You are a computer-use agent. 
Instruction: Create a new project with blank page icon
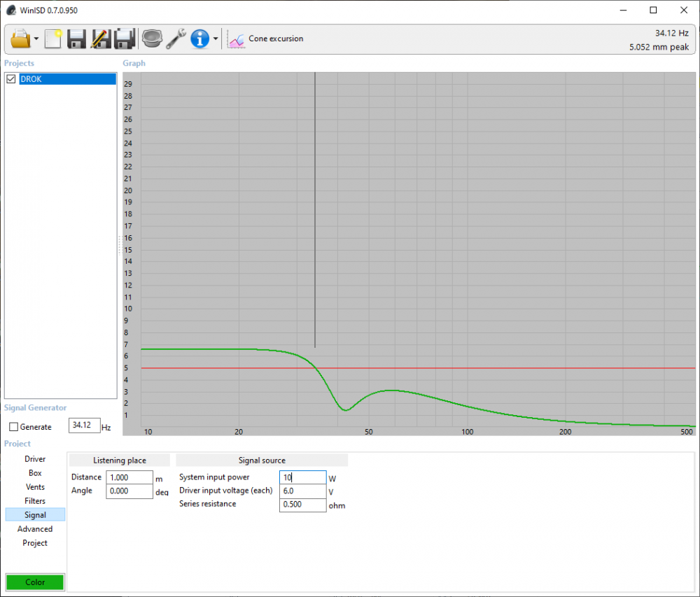click(53, 38)
